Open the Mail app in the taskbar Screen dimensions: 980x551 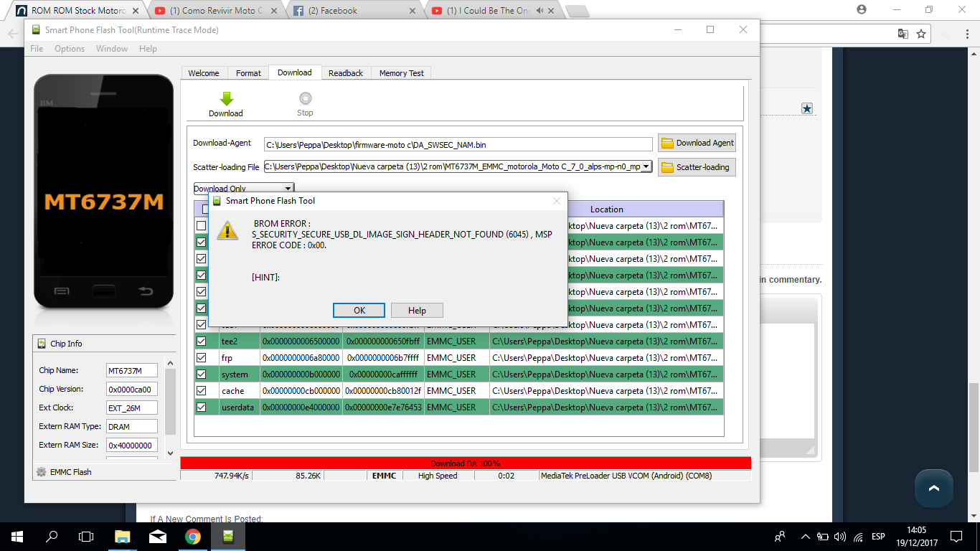(x=158, y=537)
